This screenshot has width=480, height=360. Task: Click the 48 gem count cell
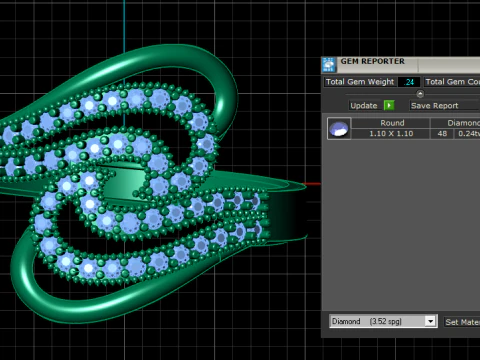coord(442,134)
